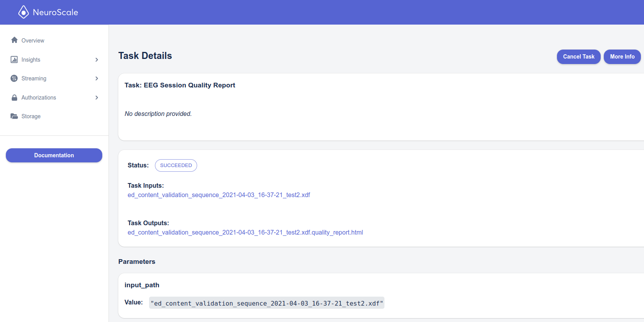Open the quality_report.html output link
This screenshot has height=322, width=644.
coord(245,233)
